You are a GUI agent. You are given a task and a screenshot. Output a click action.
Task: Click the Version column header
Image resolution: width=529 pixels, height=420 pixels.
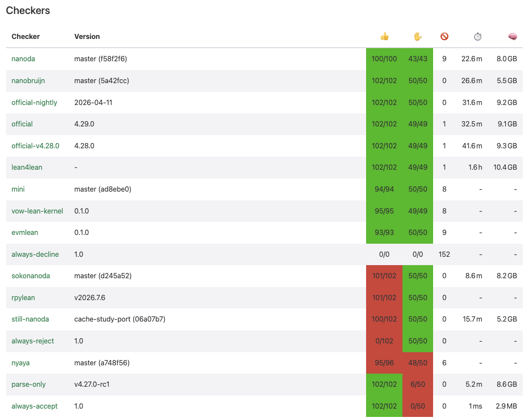click(x=87, y=36)
